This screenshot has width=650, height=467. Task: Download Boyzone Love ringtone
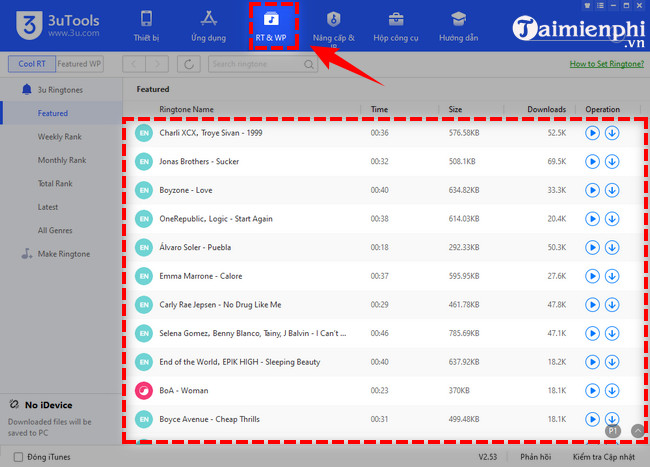pos(612,190)
